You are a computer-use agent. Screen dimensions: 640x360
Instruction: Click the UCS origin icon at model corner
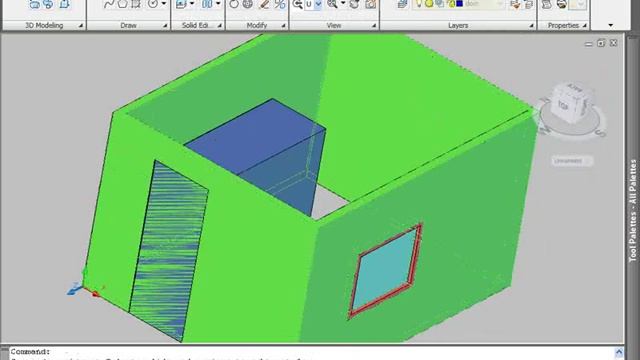(84, 287)
